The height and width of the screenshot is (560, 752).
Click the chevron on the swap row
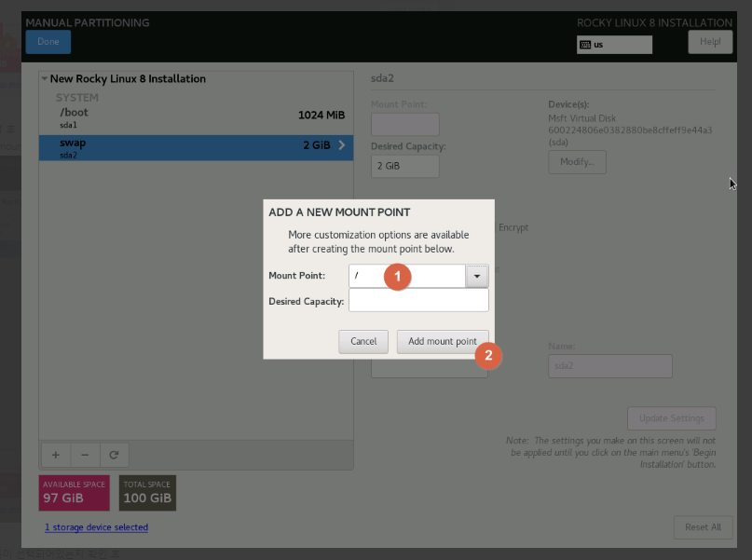point(341,144)
